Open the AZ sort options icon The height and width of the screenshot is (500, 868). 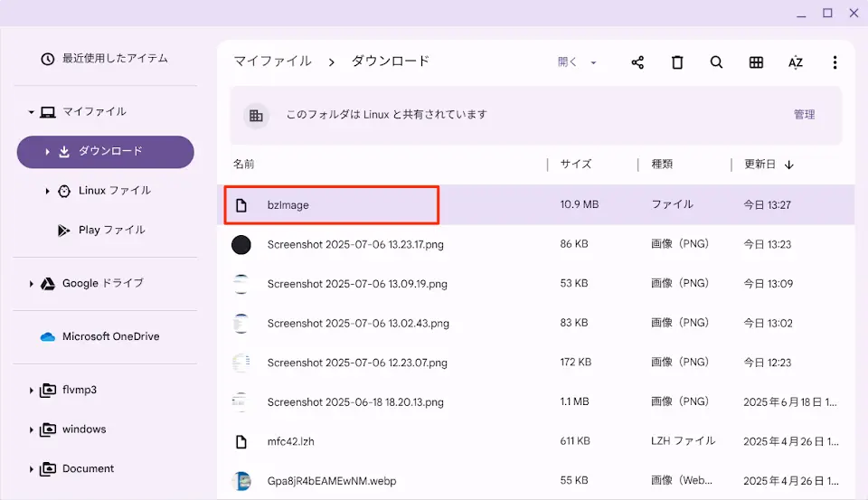796,62
